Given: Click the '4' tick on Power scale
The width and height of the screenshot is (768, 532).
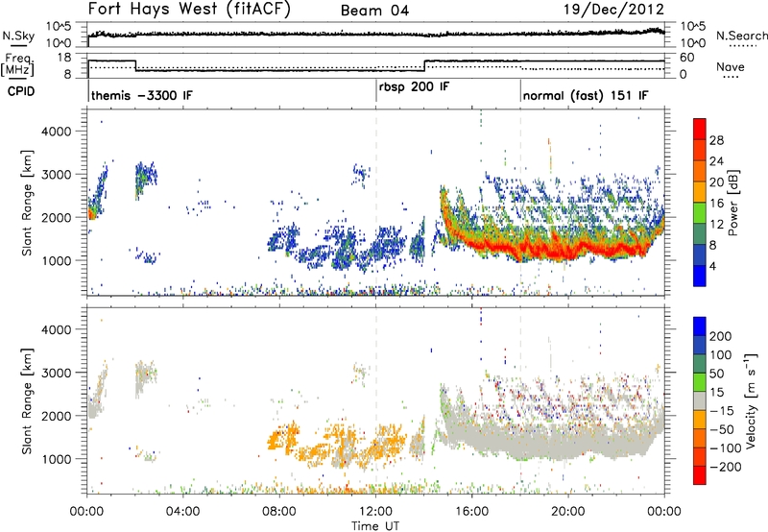Looking at the screenshot, I should [712, 266].
